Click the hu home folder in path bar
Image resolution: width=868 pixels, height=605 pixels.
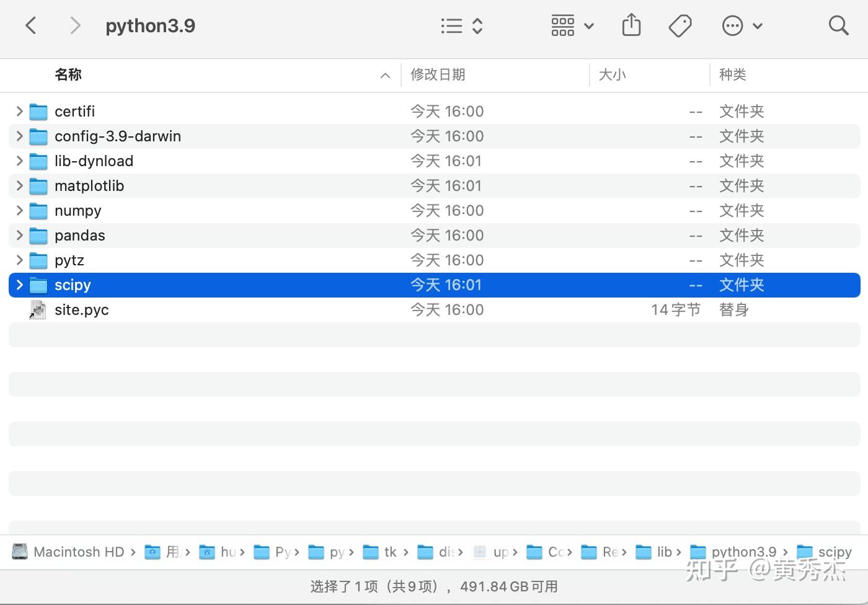pyautogui.click(x=217, y=552)
